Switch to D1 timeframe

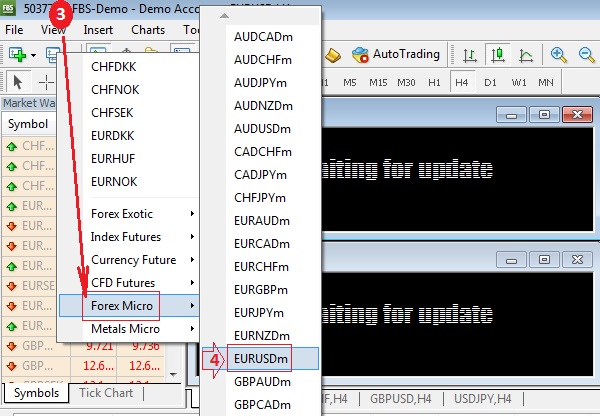tap(490, 82)
